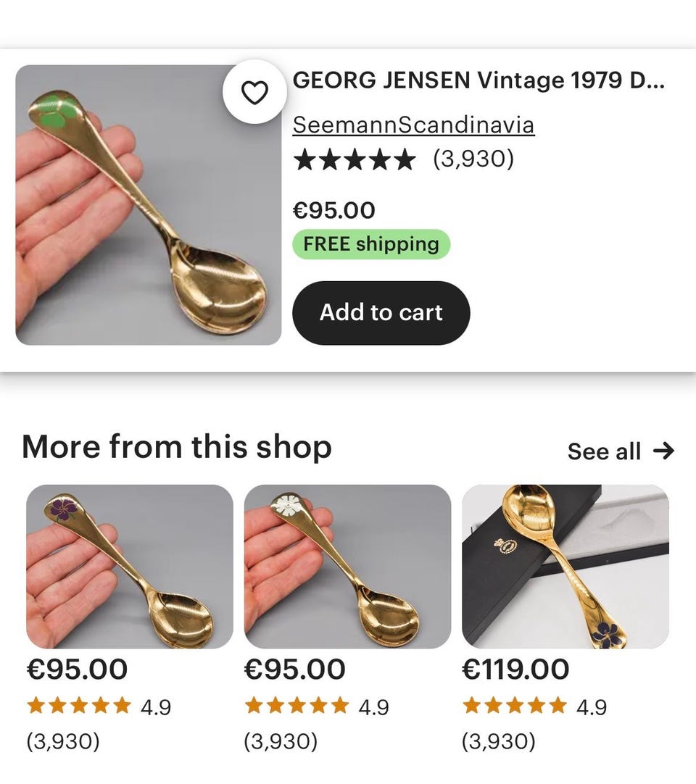Click €95.00 price under white flower spoon
696x784 pixels.
294,669
